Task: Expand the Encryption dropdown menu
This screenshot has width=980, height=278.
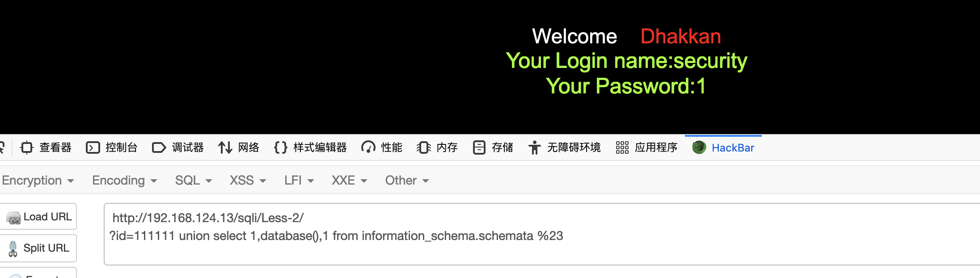Action: pyautogui.click(x=38, y=181)
